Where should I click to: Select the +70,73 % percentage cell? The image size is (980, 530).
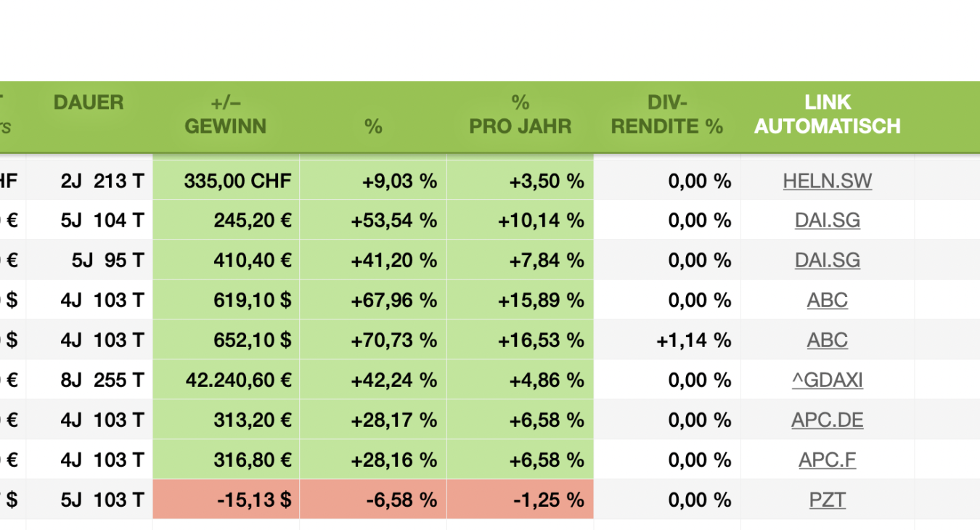coord(373,340)
